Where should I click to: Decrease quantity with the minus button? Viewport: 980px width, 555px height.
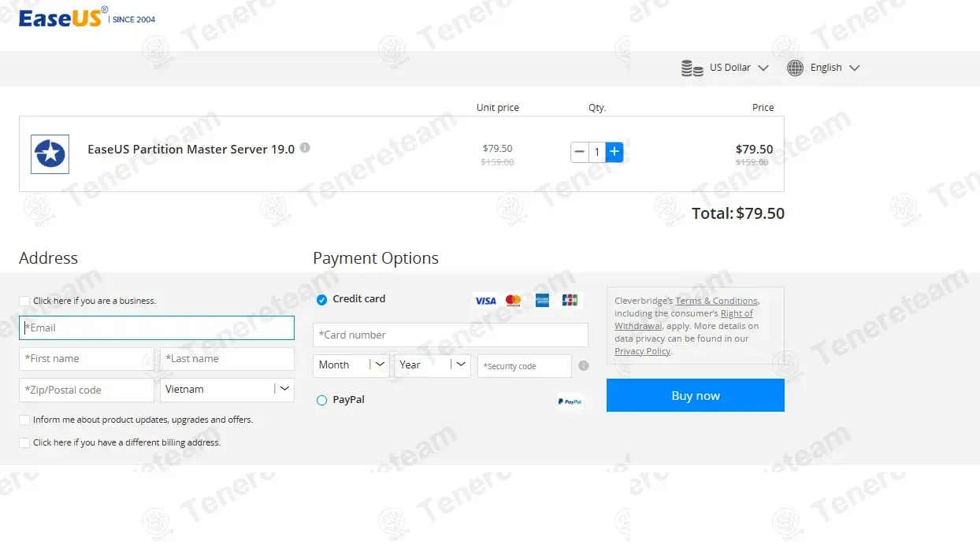580,152
